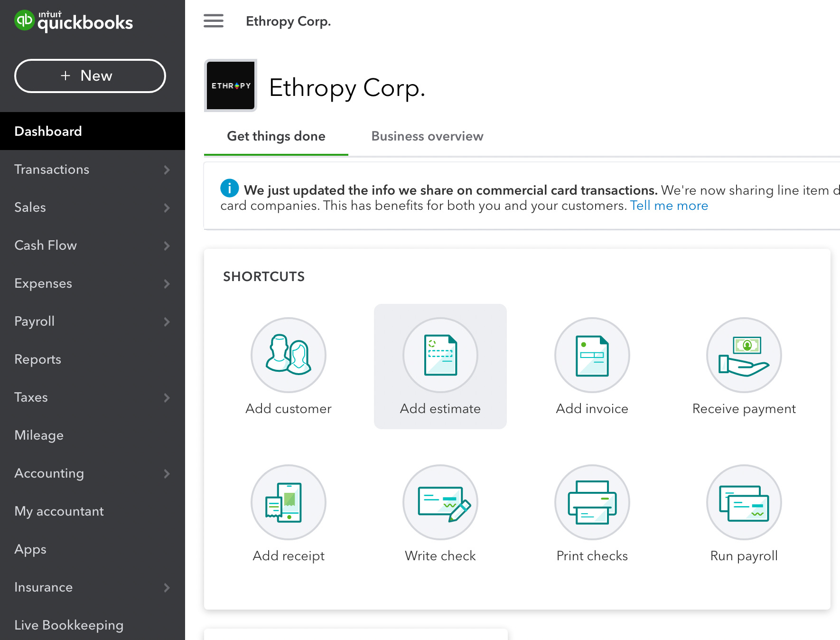Click the Receive payment label
Screen dimensions: 840x640
pyautogui.click(x=744, y=409)
